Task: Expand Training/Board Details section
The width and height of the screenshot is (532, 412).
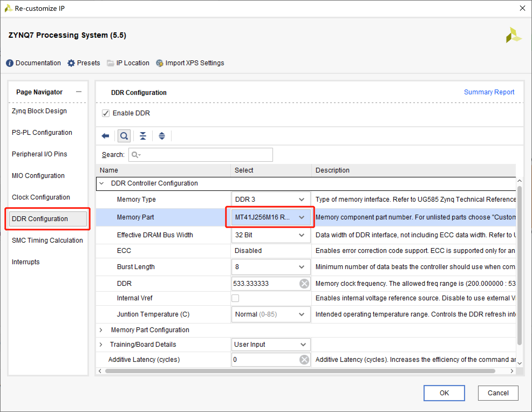Action: click(x=101, y=345)
